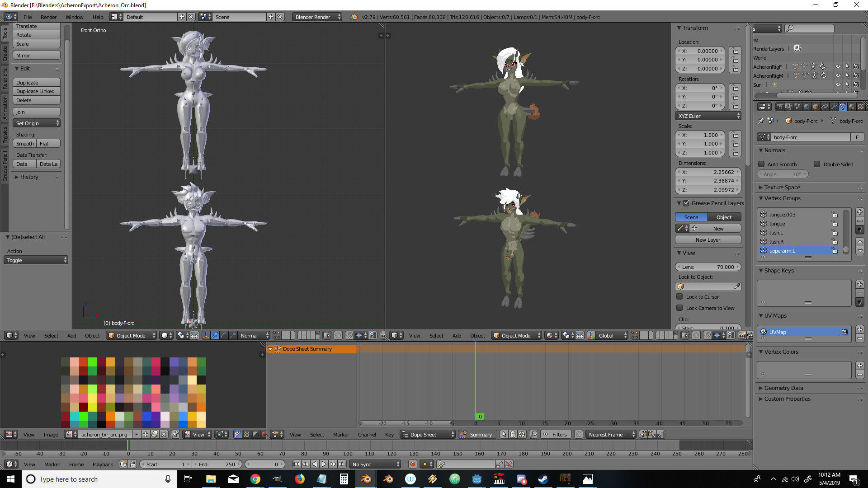The width and height of the screenshot is (868, 488).
Task: Toggle the Auto Smooth checkbox
Action: (761, 164)
